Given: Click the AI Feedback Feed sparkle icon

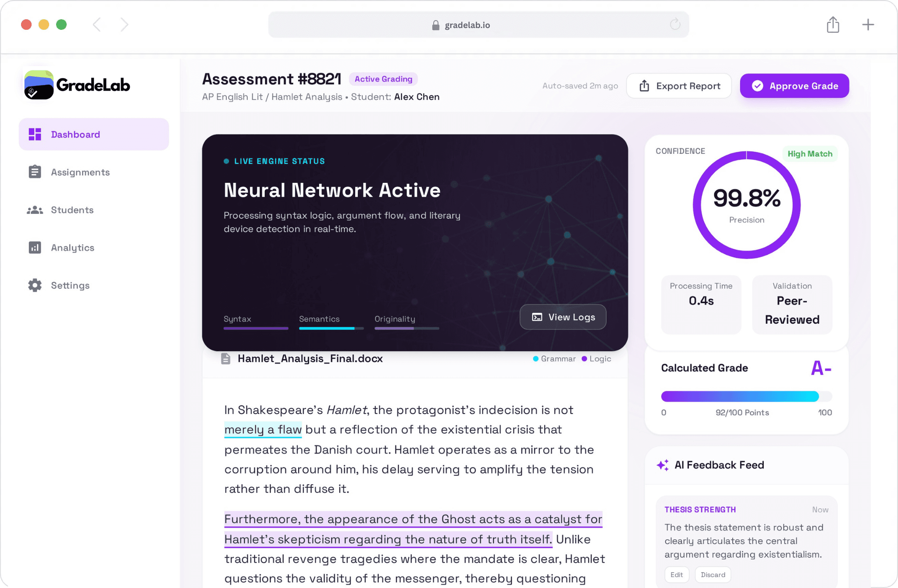Looking at the screenshot, I should click(662, 464).
